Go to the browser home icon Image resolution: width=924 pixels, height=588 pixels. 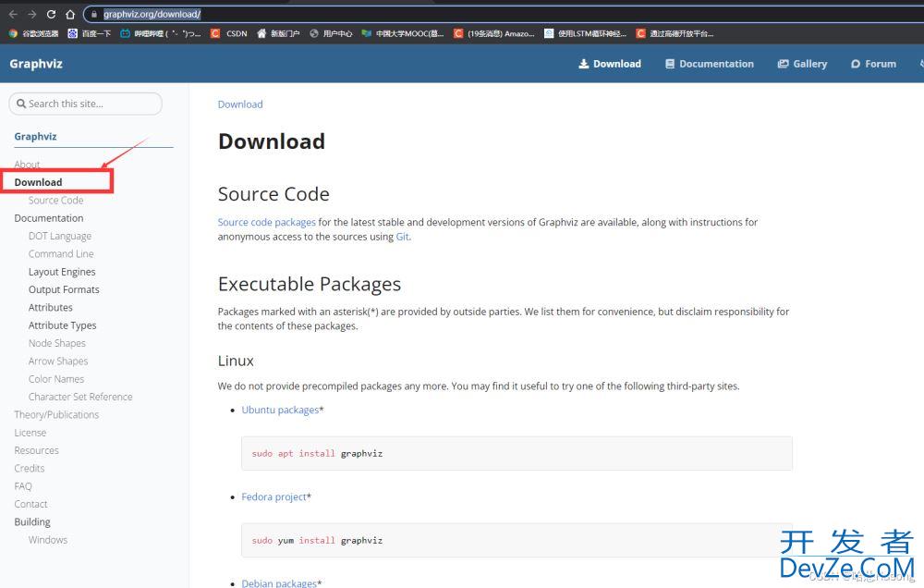[x=70, y=14]
